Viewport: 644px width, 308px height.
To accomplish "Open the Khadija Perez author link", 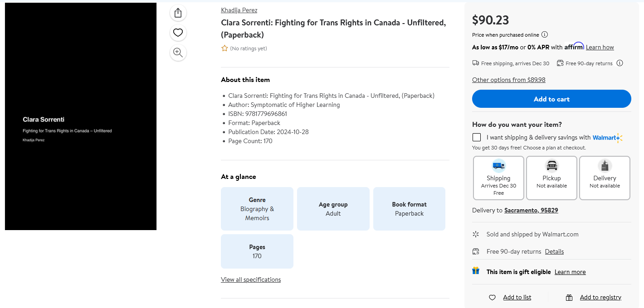I will tap(239, 10).
